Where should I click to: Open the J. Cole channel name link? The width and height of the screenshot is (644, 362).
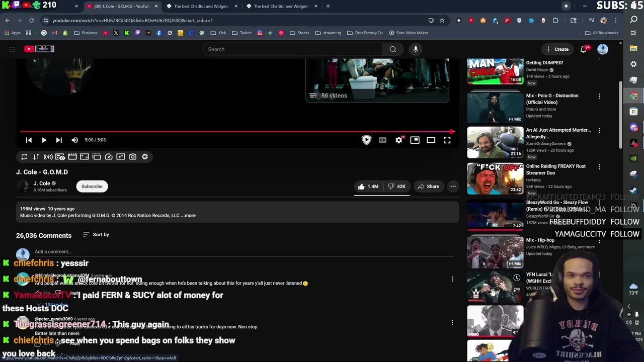(42, 184)
